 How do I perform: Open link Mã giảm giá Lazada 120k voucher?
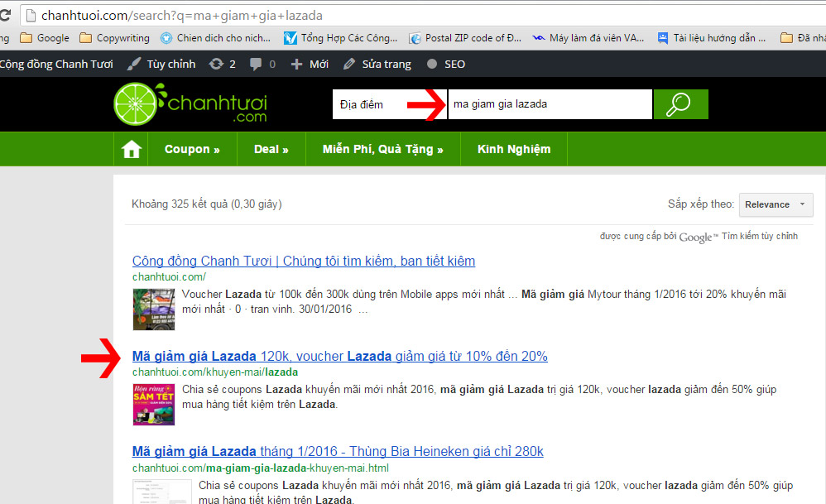tap(339, 356)
